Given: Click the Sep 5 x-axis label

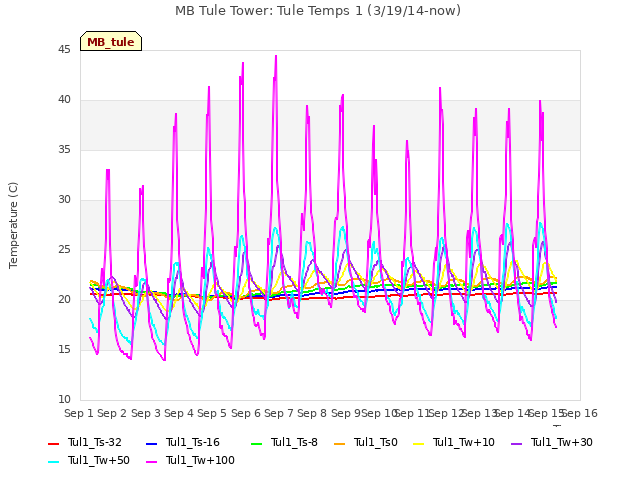Looking at the screenshot, I should (212, 413).
